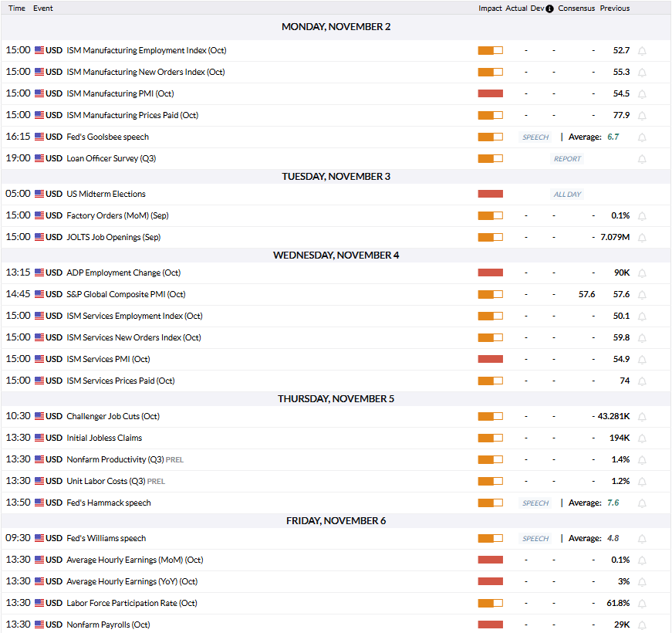Click orange impact bar for Factory Orders
Viewport: 672px width, 633px height.
(490, 215)
